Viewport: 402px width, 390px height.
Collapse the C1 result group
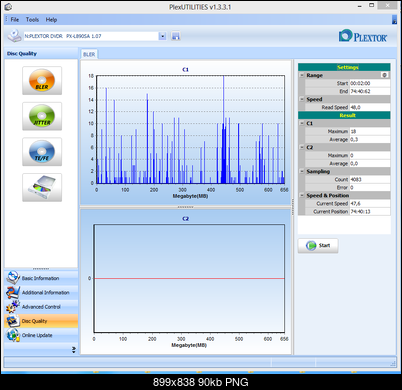(302, 123)
